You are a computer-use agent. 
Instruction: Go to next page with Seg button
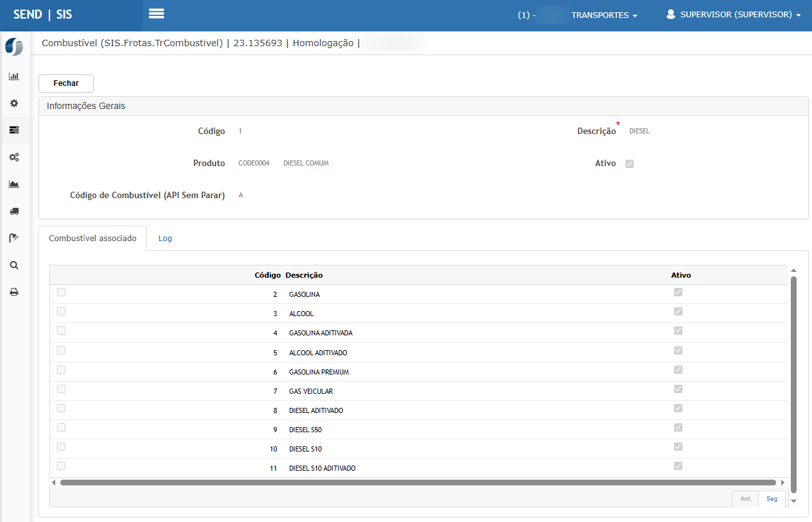click(772, 499)
